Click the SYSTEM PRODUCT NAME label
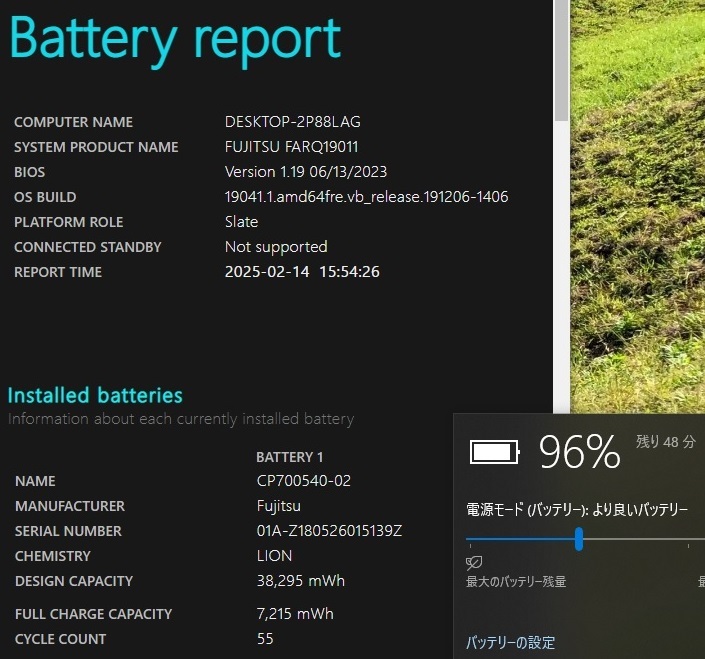The width and height of the screenshot is (705, 659). 96,147
